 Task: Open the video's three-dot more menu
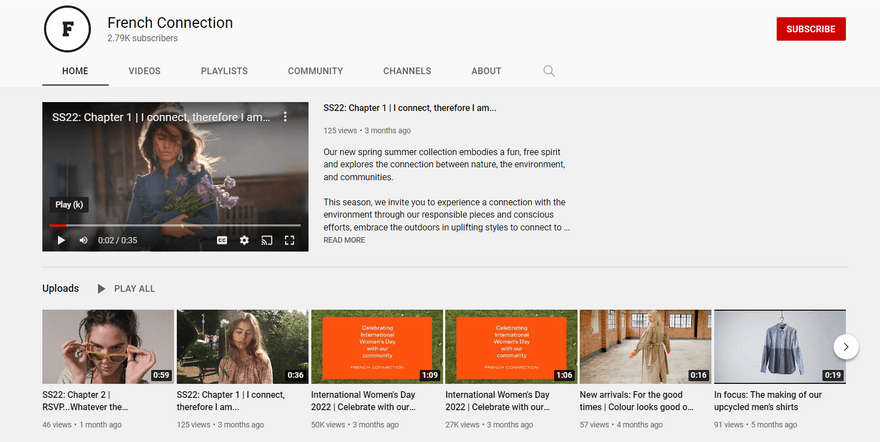click(285, 117)
